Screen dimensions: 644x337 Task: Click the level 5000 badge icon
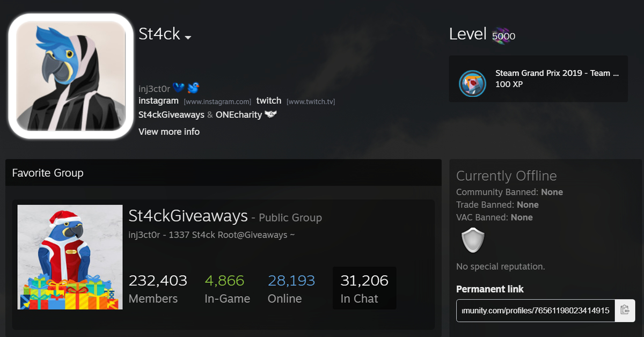504,36
